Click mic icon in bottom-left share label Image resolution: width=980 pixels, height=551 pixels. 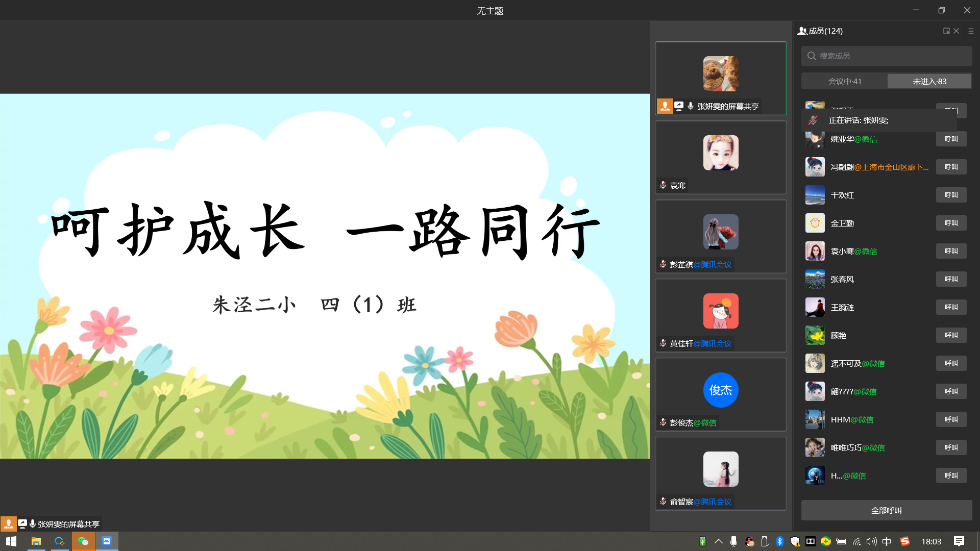point(33,524)
